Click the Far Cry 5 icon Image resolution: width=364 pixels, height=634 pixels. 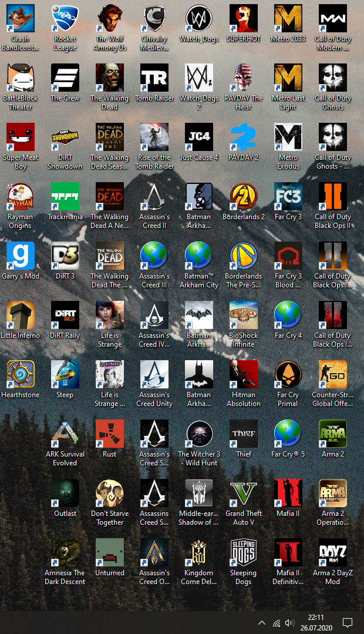[288, 434]
